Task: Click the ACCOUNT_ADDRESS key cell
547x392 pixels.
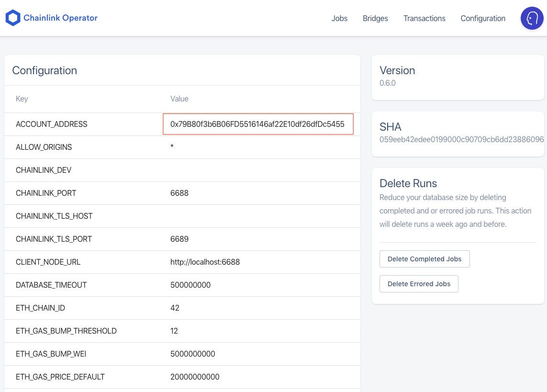Action: [x=51, y=124]
